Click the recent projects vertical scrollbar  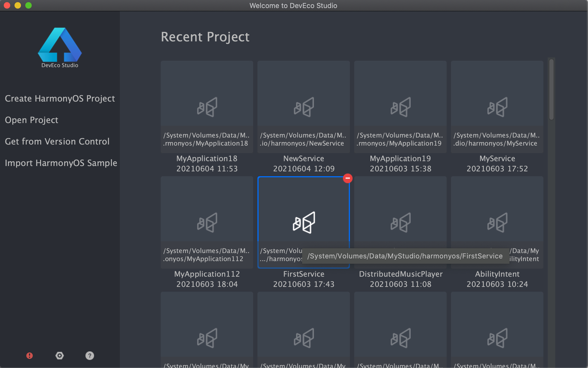click(x=551, y=89)
